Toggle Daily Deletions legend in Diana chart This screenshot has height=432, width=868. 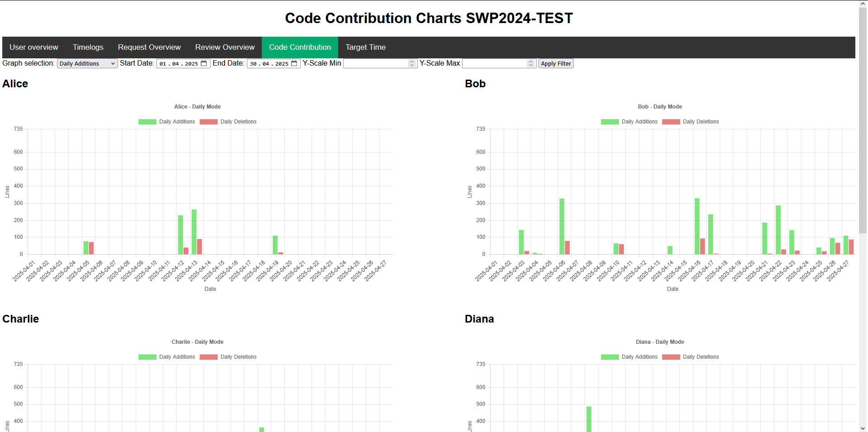(690, 357)
